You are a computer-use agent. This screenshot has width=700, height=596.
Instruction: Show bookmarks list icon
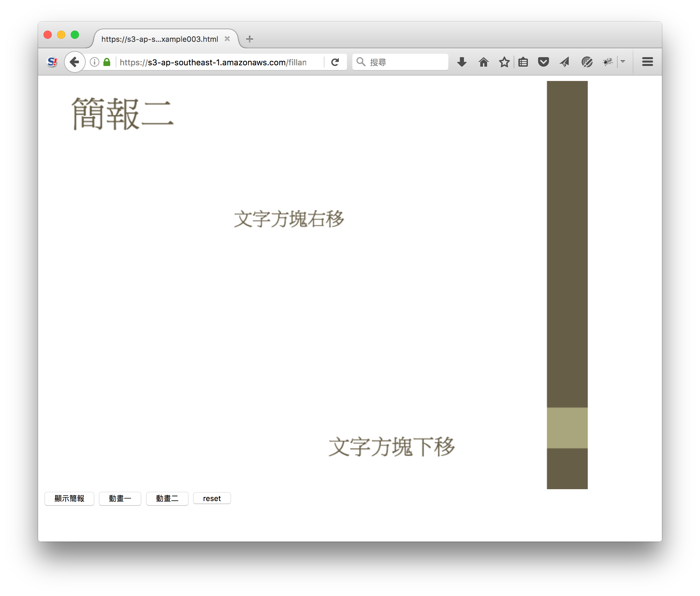[523, 62]
